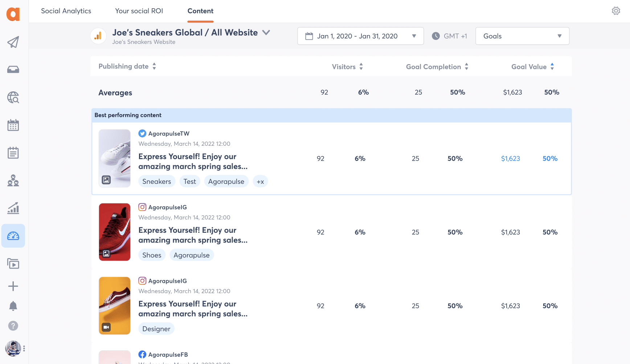Open the help question mark icon
This screenshot has width=630, height=364.
13,326
